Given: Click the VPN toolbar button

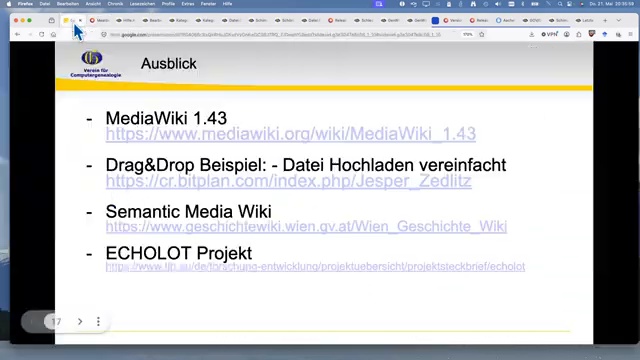Looking at the screenshot, I should click(x=549, y=35).
